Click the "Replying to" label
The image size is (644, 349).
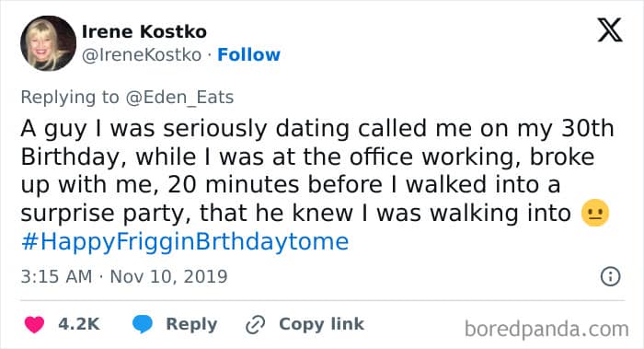70,98
